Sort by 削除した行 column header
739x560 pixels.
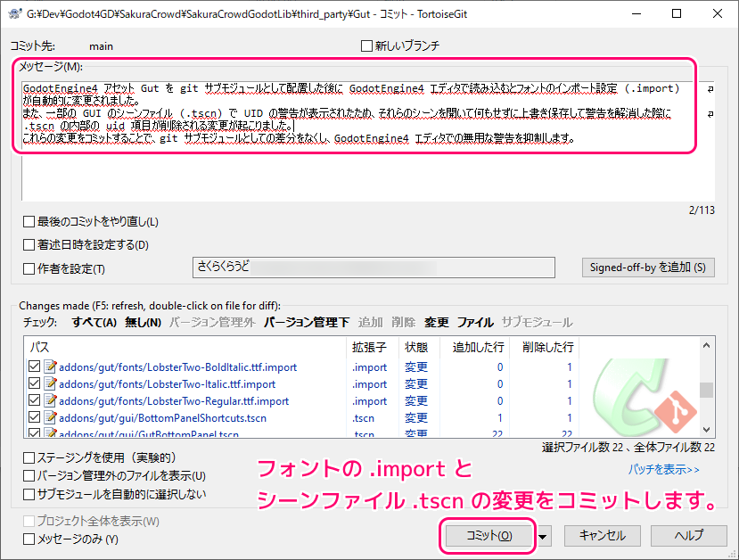coord(545,348)
